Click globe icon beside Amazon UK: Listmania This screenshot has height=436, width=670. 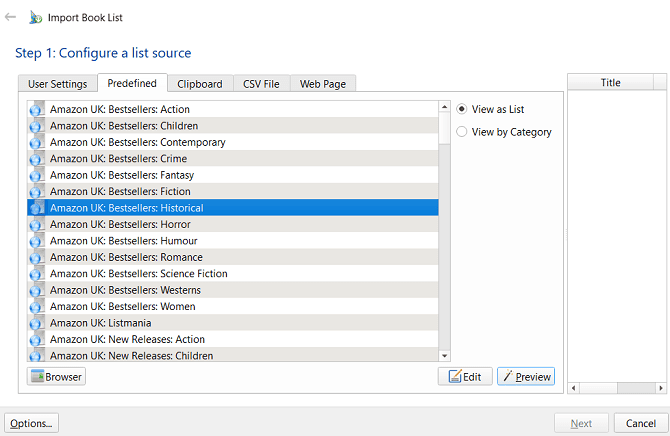pos(36,323)
